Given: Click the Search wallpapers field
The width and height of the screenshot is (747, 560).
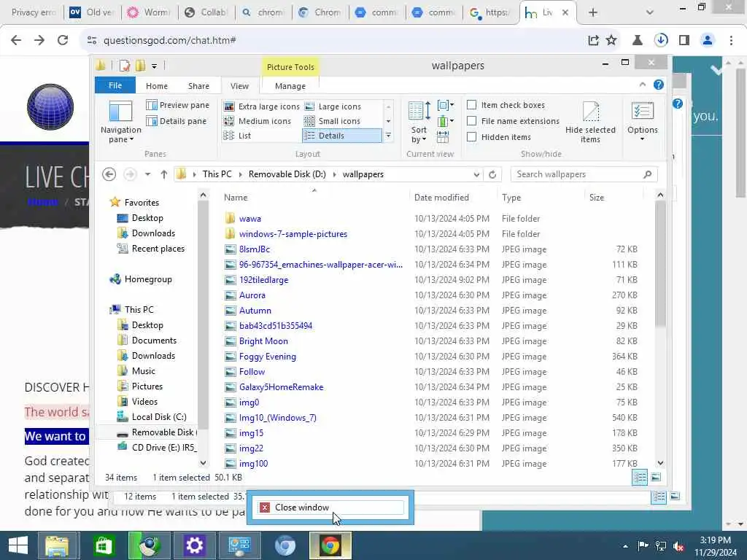Looking at the screenshot, I should point(584,174).
